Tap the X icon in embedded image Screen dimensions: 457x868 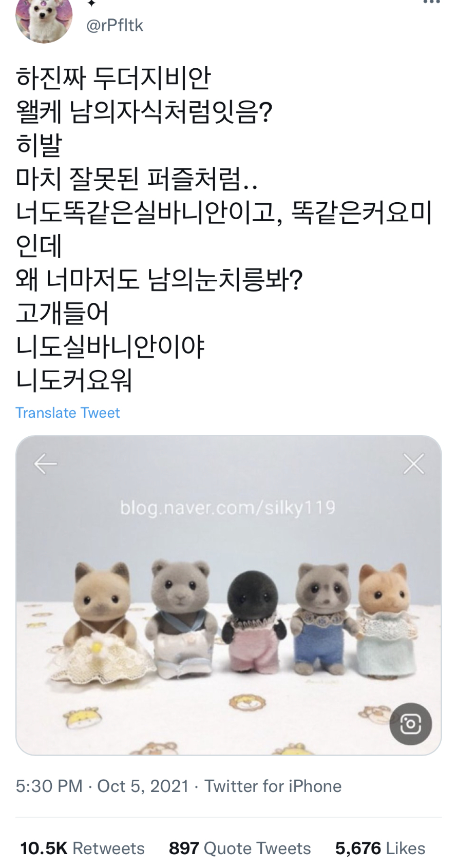coord(414,464)
